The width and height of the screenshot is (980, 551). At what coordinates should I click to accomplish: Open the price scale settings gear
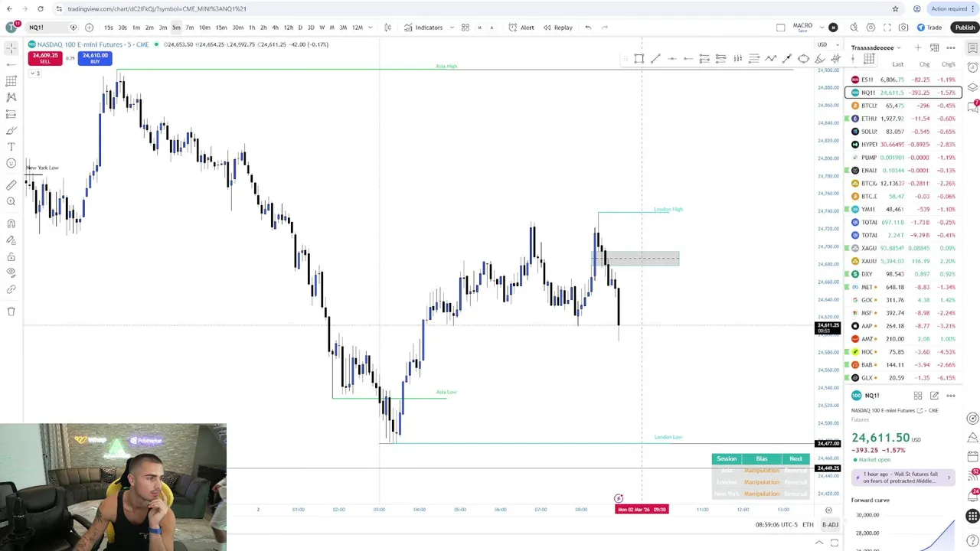point(828,510)
